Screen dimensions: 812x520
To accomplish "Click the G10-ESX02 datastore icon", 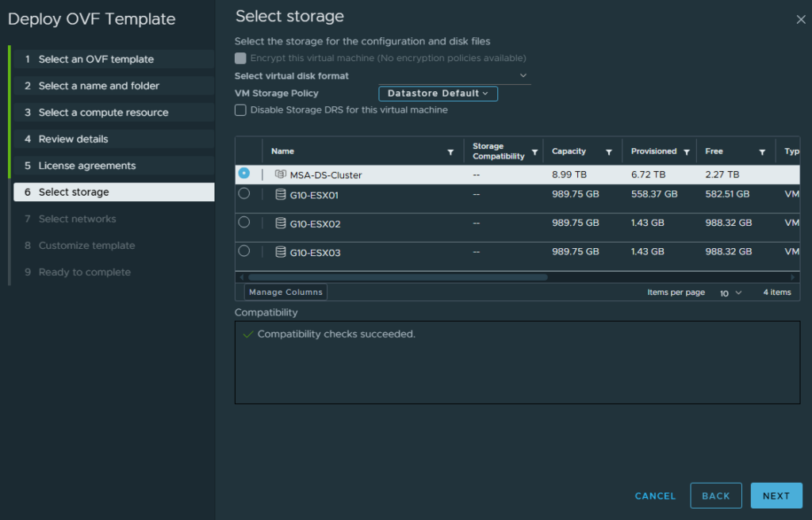I will click(281, 224).
